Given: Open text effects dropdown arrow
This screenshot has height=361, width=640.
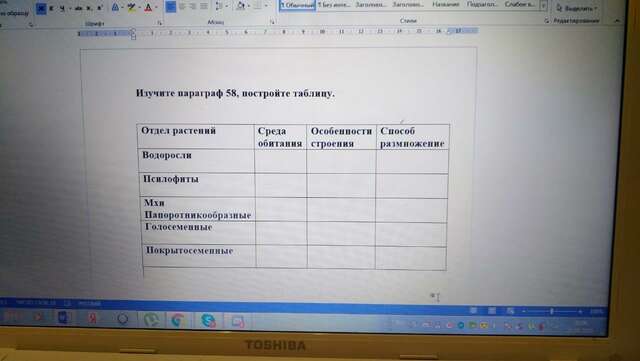Looking at the screenshot, I should tap(122, 8).
